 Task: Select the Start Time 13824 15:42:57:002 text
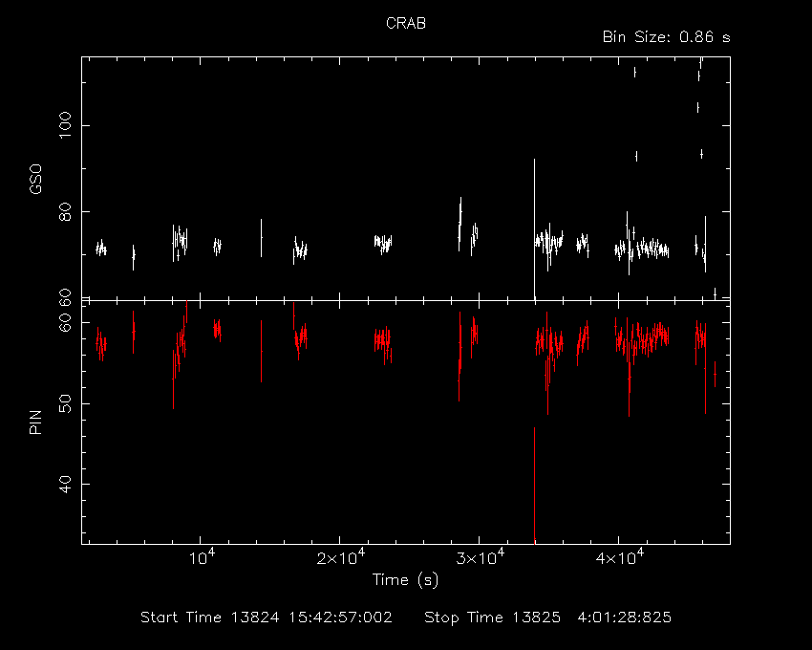(267, 617)
